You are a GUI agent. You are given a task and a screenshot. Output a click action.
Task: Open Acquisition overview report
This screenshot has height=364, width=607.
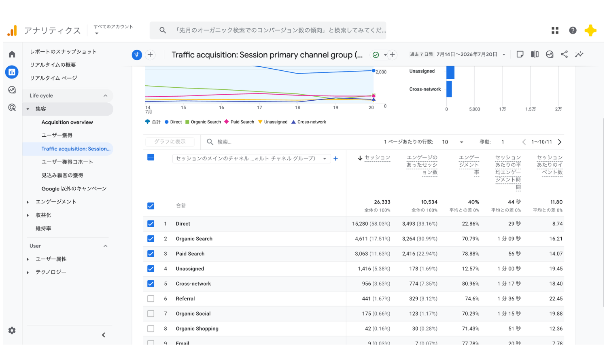pos(67,122)
